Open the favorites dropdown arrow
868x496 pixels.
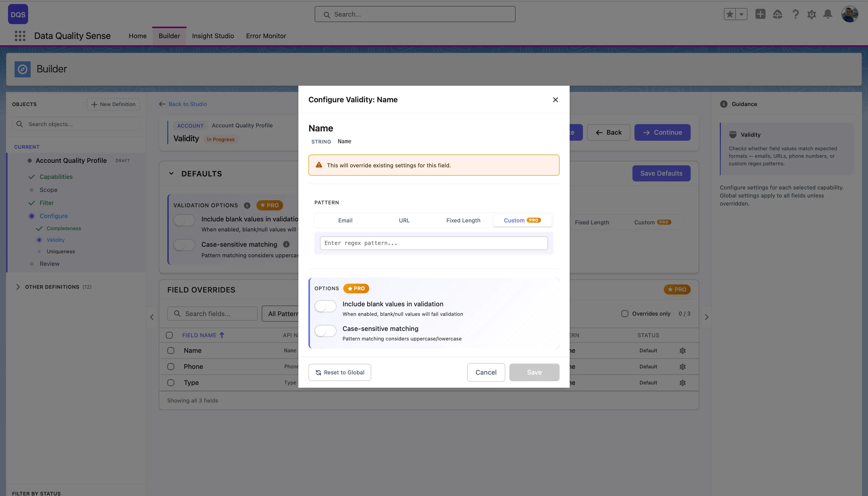741,14
